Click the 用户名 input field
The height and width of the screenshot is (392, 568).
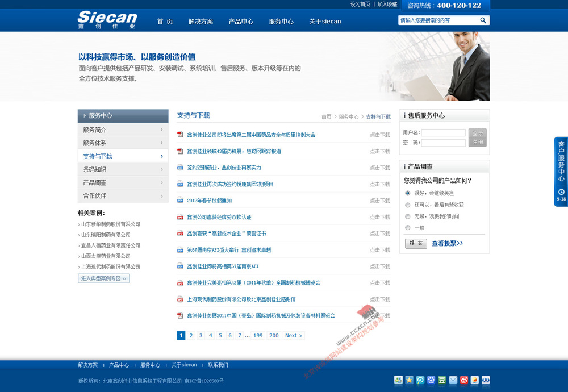pos(443,133)
